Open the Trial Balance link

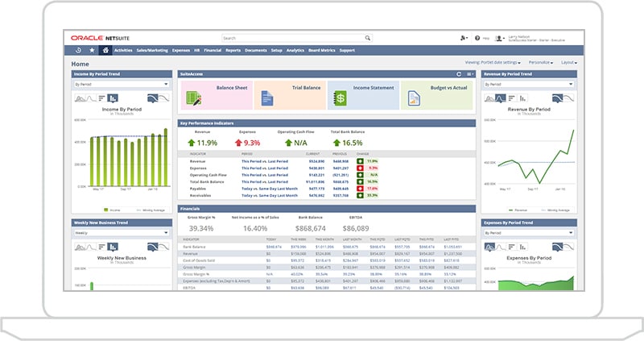[306, 88]
